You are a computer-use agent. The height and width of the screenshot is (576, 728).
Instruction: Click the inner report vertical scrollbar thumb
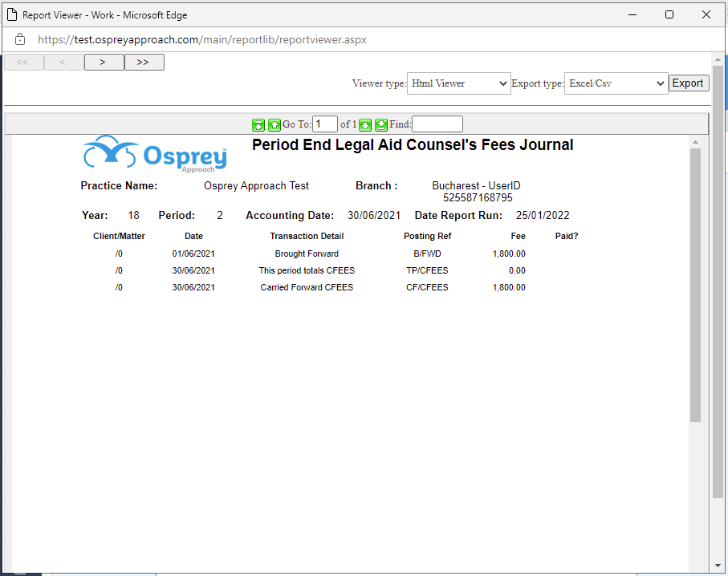[695, 285]
